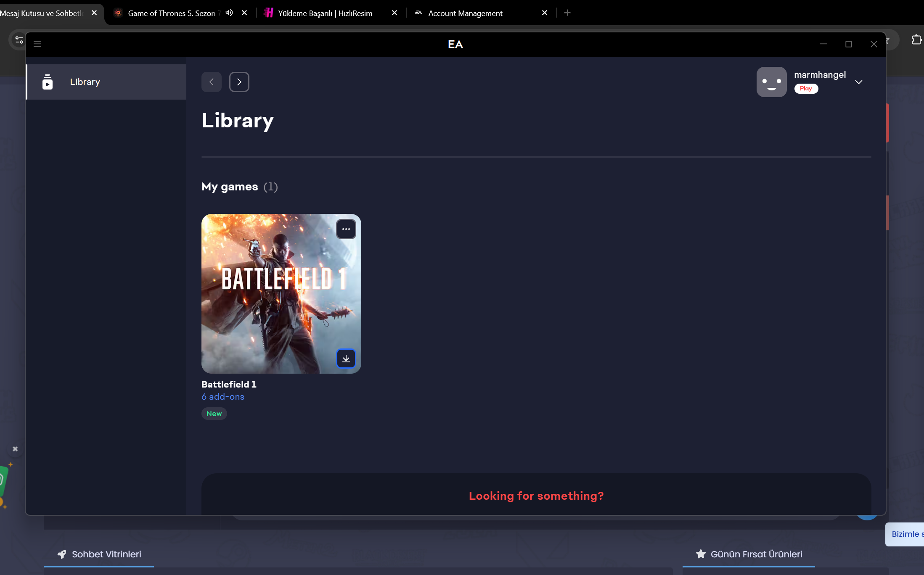Click the browser site settings icon

pos(19,40)
